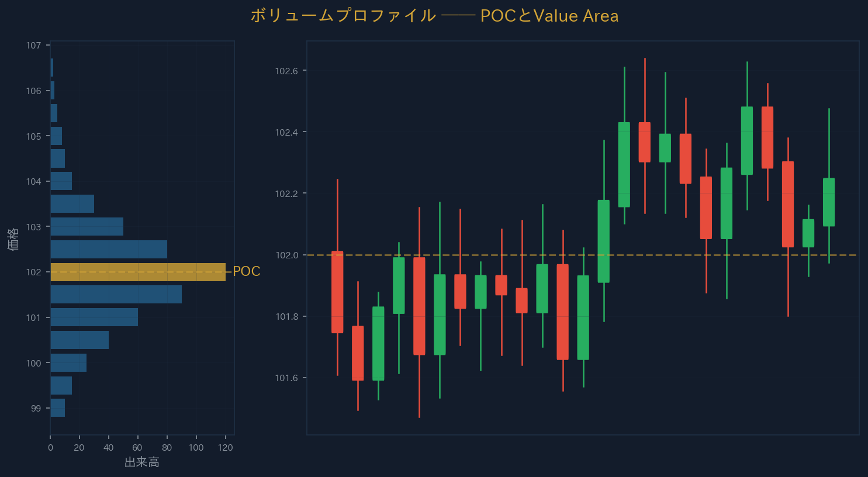
Task: Click the gold POC volume bar
Action: point(138,272)
